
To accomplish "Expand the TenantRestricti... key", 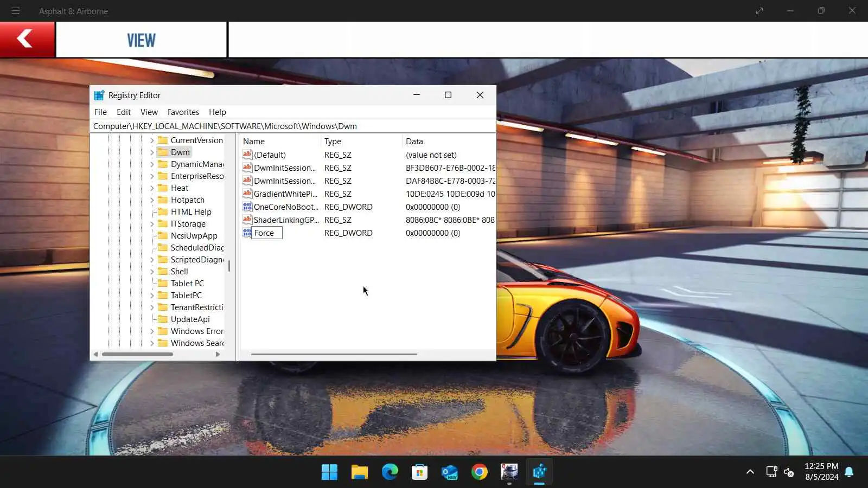I will (x=152, y=307).
